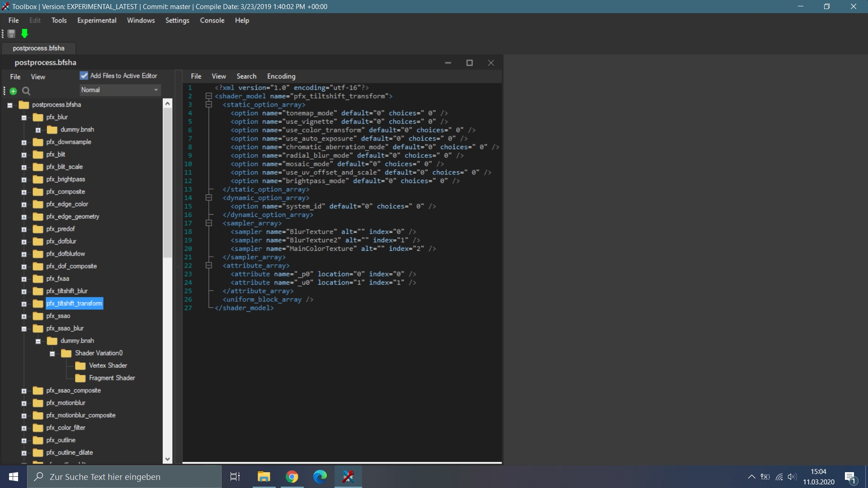
Task: Select pfx_tiltshift_blur in the tree
Action: coord(67,291)
